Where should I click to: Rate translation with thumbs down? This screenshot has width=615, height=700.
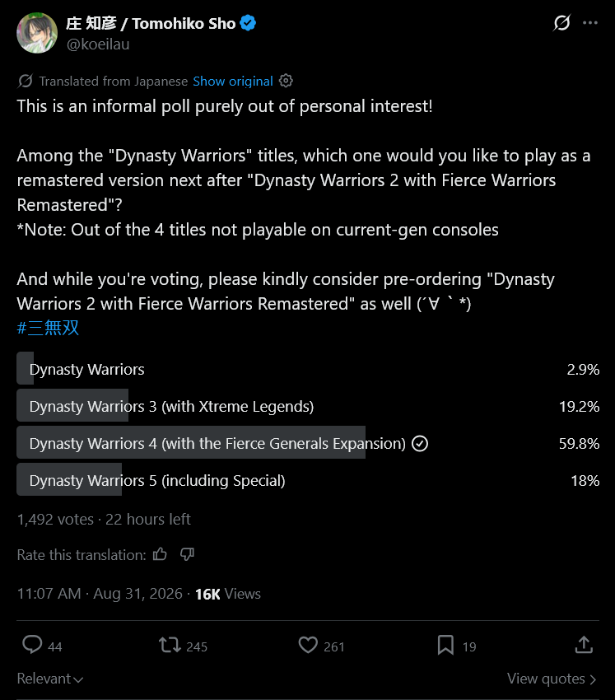pyautogui.click(x=187, y=554)
